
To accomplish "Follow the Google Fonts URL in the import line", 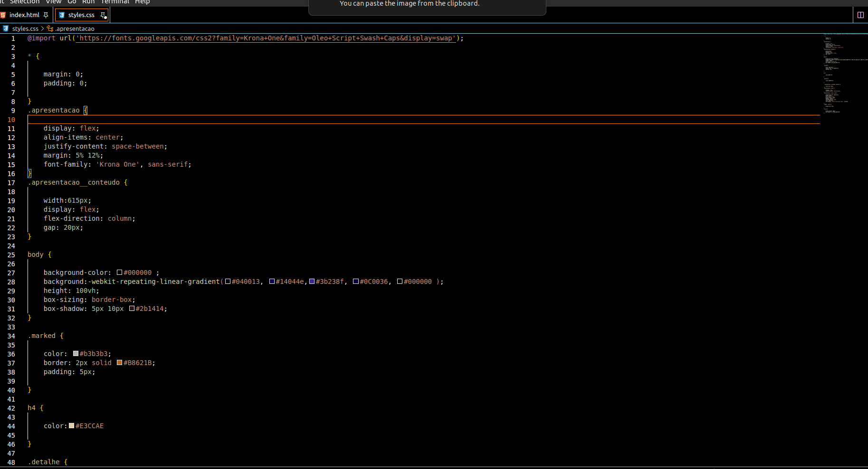I will pos(266,38).
